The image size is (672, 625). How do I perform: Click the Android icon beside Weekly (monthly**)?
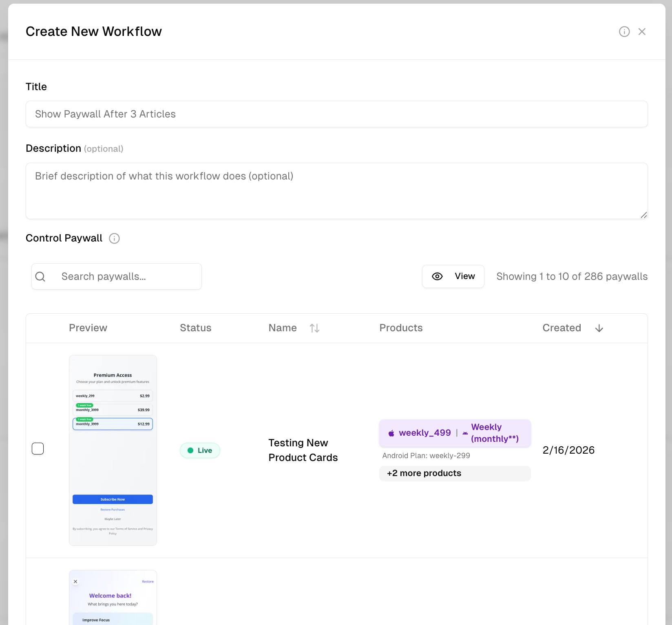click(x=465, y=433)
